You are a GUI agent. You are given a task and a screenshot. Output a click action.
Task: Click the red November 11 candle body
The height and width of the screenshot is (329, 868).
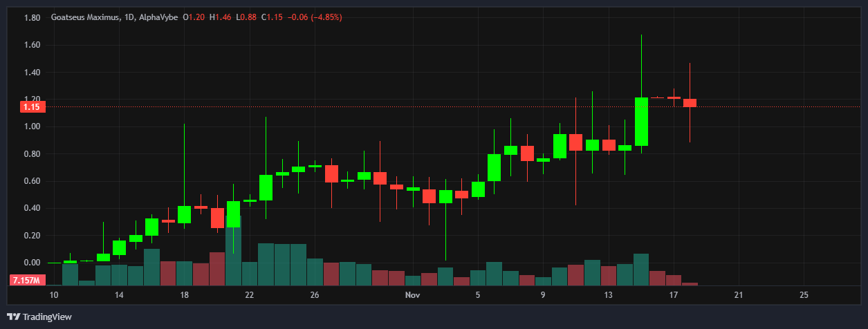coord(575,142)
